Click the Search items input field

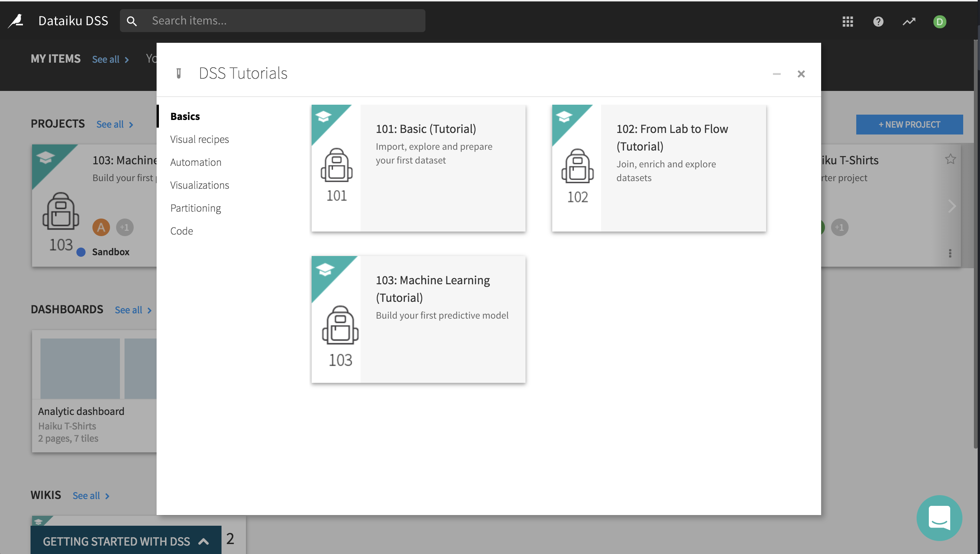point(272,21)
